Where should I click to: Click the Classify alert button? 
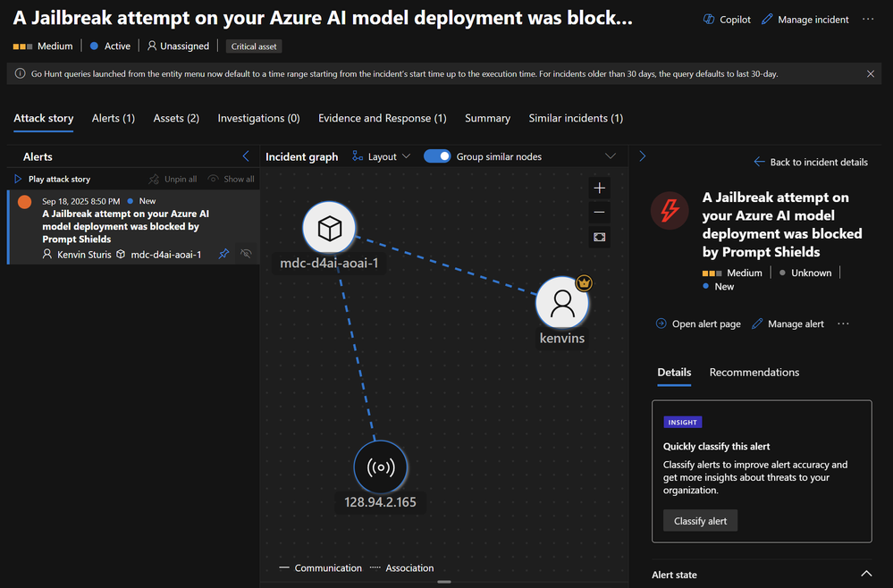[x=700, y=521]
